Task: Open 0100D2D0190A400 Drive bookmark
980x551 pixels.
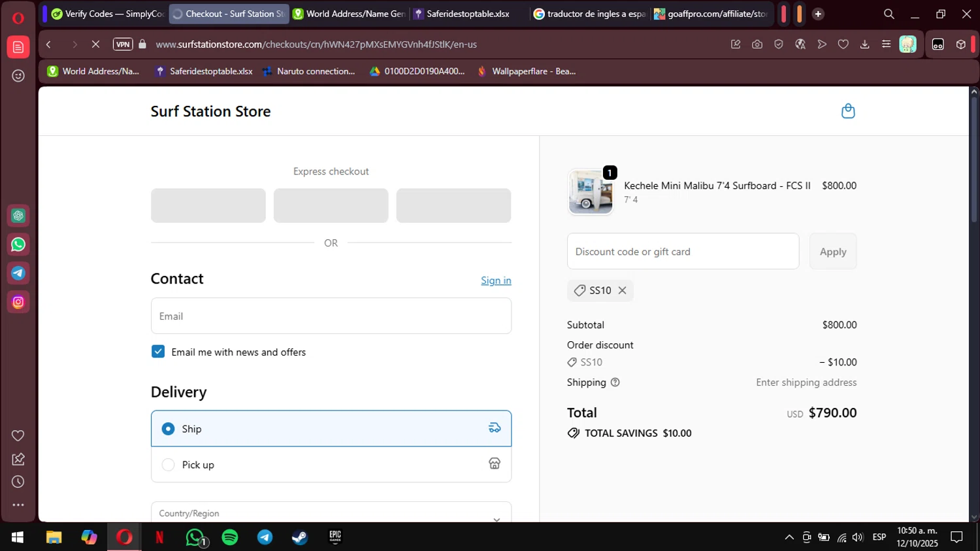Action: [x=417, y=71]
